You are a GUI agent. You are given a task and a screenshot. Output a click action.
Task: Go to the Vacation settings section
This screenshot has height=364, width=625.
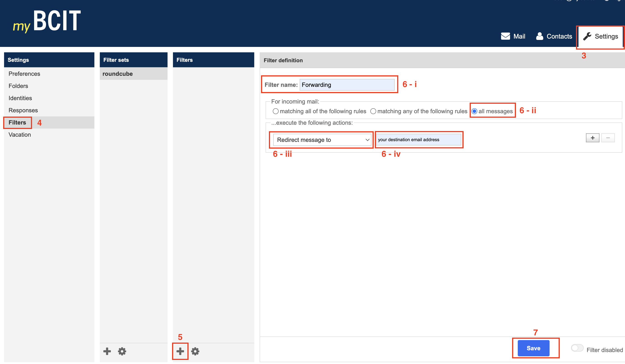[x=20, y=135]
